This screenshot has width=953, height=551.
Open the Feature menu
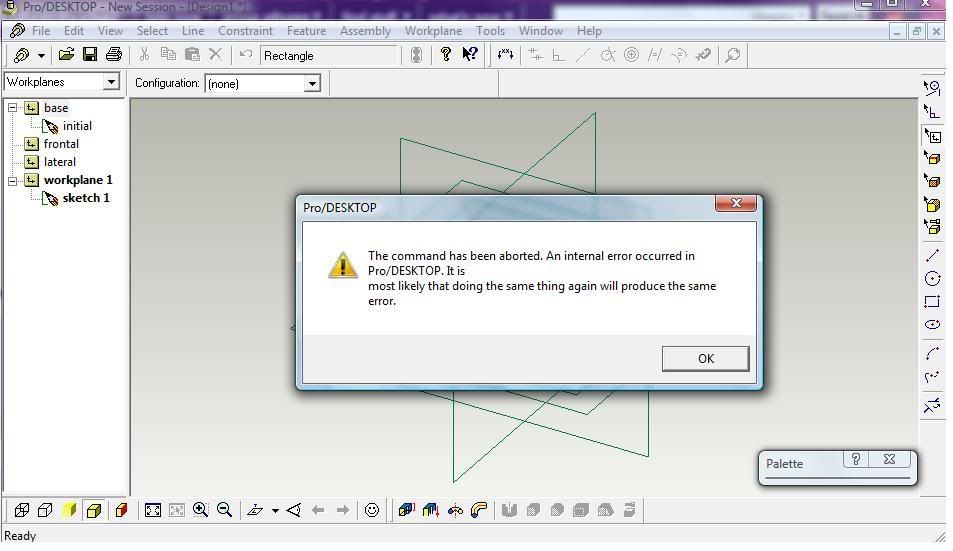pos(306,31)
